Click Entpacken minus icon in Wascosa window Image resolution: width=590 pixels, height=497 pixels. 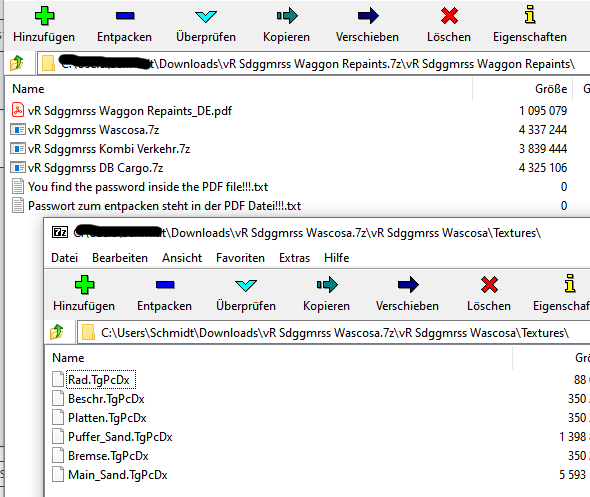(165, 284)
